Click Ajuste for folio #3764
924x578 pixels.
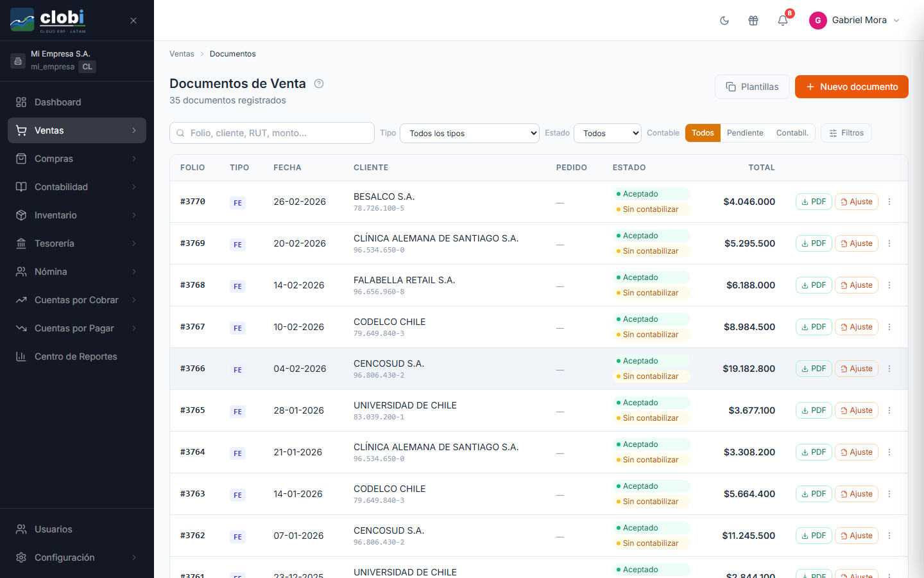click(857, 452)
